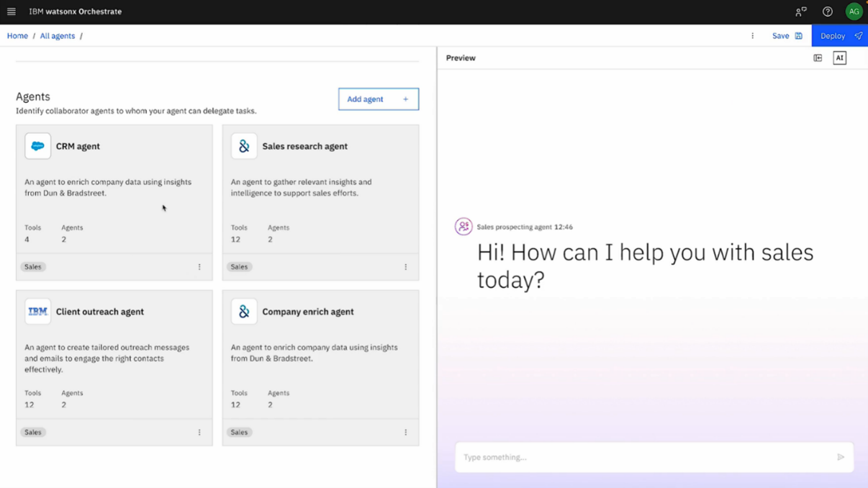Click the Client outreach agent IBM logo
Viewport: 868px width, 488px height.
tap(37, 312)
